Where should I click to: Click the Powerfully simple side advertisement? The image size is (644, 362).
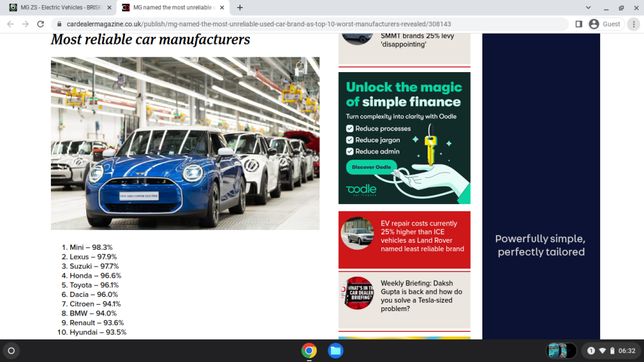(x=541, y=187)
